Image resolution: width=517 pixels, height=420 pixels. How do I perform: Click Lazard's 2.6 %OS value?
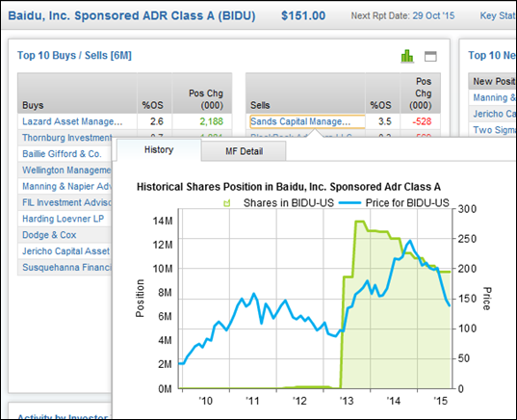click(x=157, y=121)
